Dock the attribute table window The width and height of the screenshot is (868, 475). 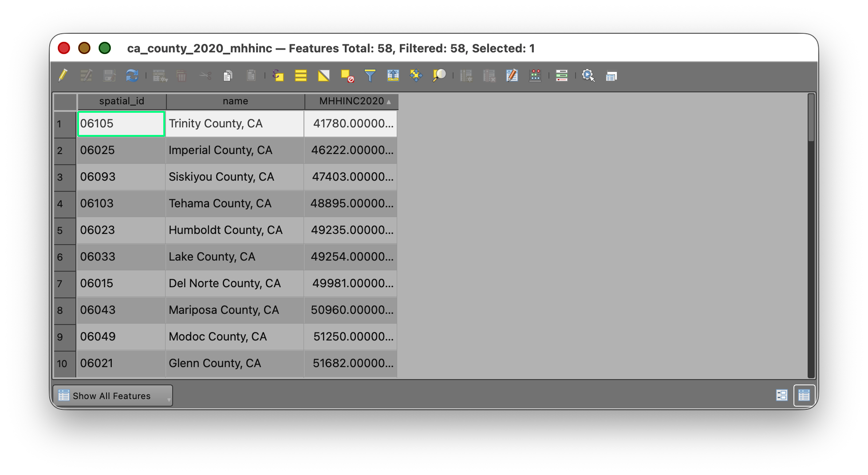(x=611, y=76)
